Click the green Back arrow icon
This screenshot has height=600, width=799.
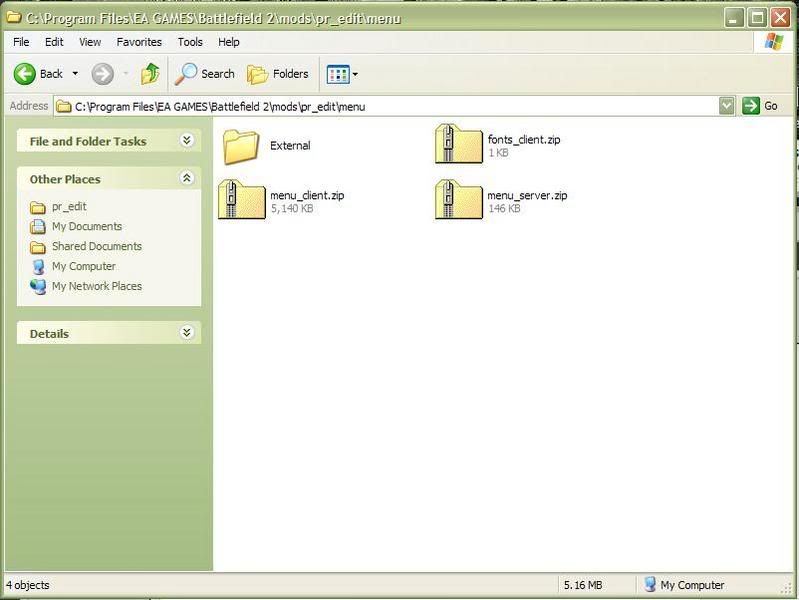(25, 74)
